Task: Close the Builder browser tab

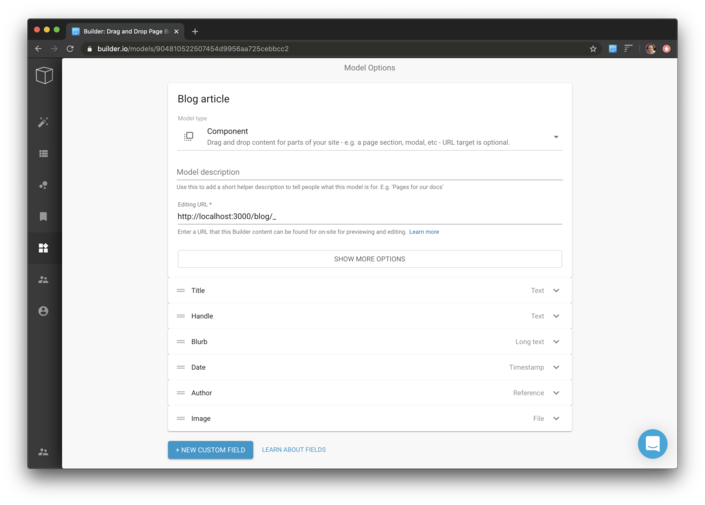Action: [176, 31]
